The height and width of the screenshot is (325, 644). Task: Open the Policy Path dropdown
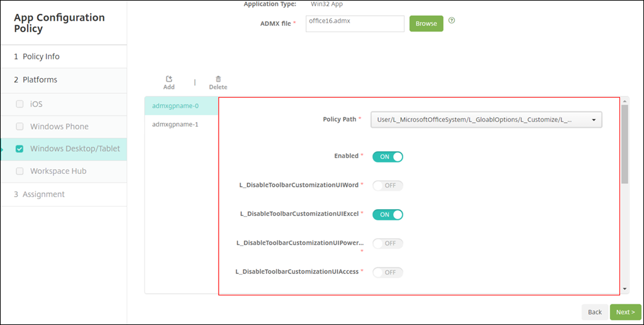tap(486, 120)
